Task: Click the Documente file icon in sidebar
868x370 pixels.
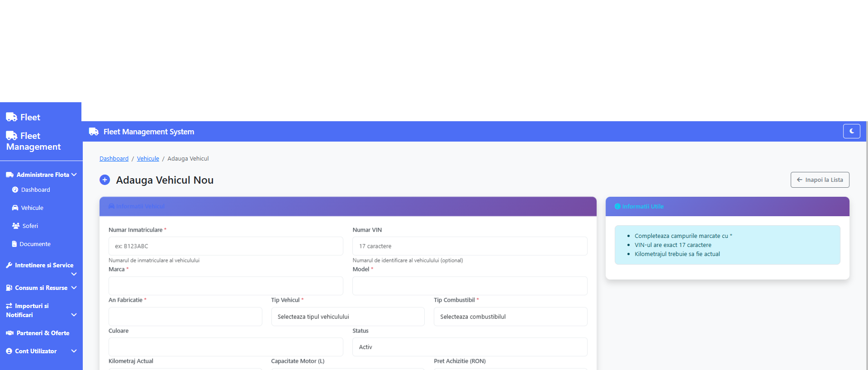Action: coord(14,244)
